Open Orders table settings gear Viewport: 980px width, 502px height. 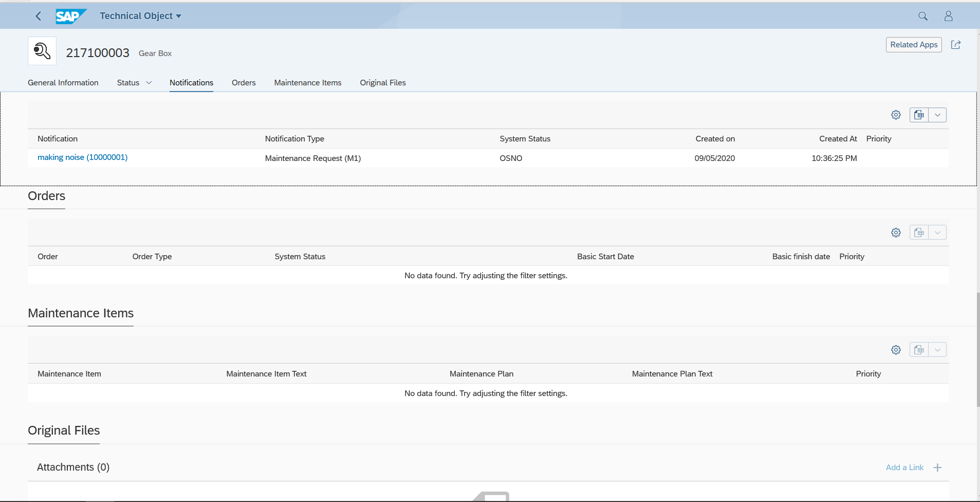coord(896,232)
